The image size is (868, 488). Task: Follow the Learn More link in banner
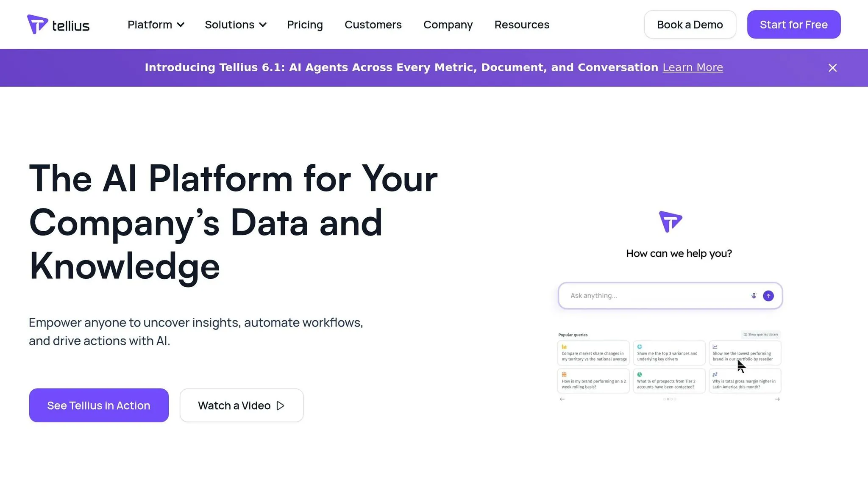(693, 67)
